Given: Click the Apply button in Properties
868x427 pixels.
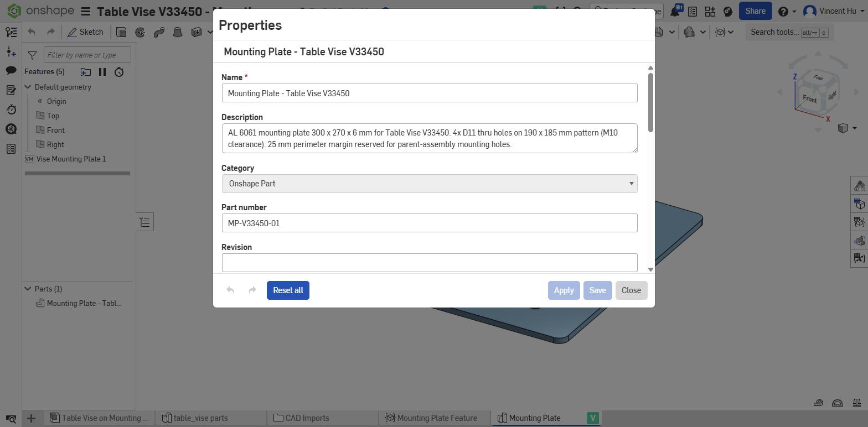Looking at the screenshot, I should (x=564, y=290).
